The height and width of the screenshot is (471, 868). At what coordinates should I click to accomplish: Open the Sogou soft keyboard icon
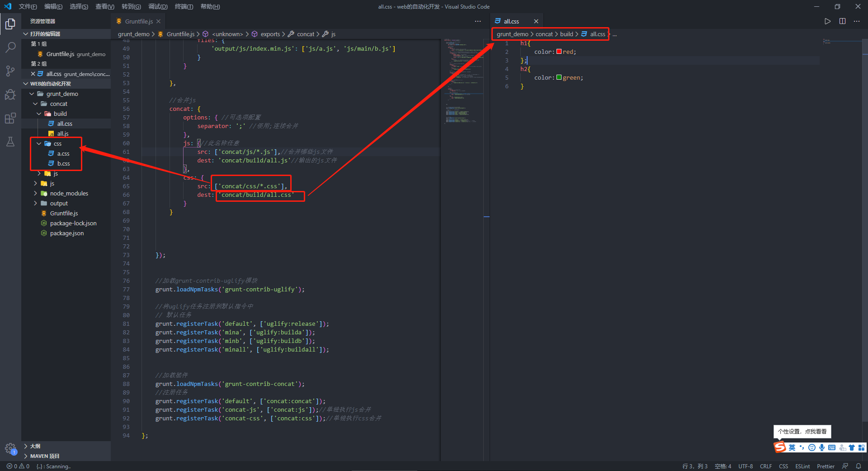tap(832, 447)
